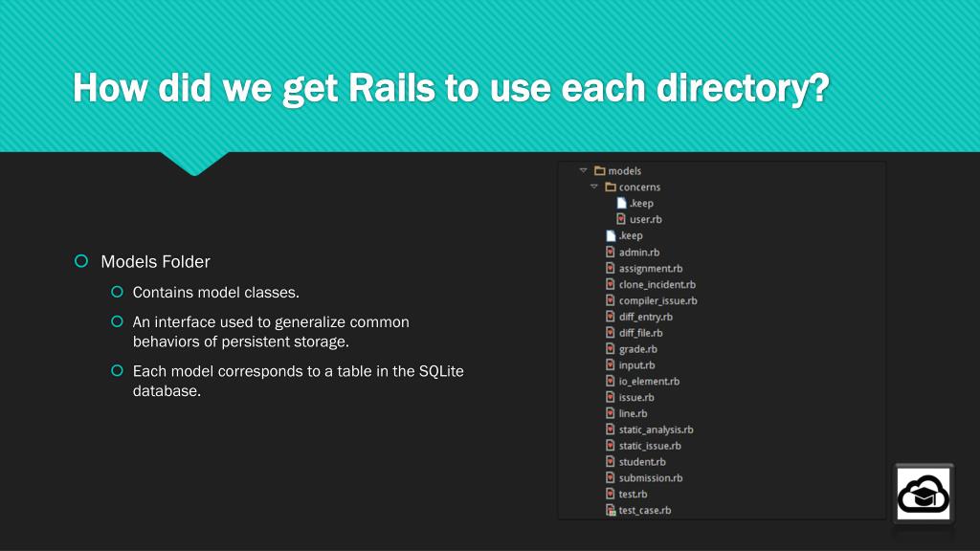Click the input.rb file icon

coord(611,364)
